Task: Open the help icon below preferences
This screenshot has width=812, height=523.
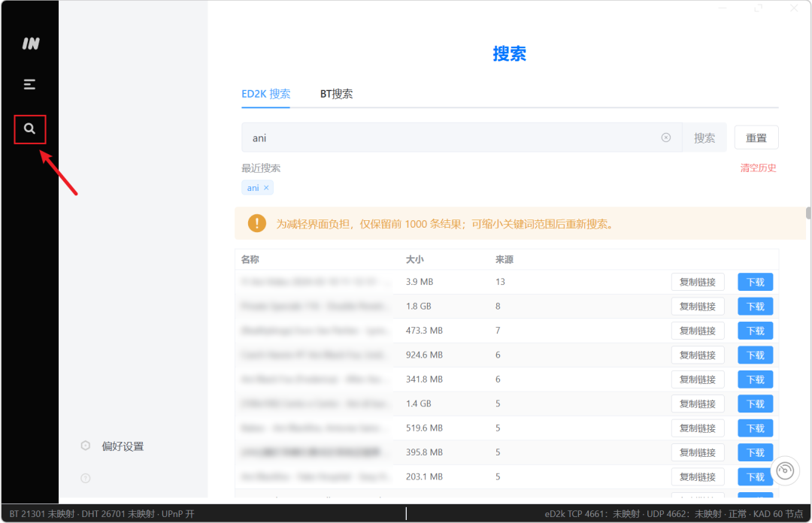Action: coord(86,478)
